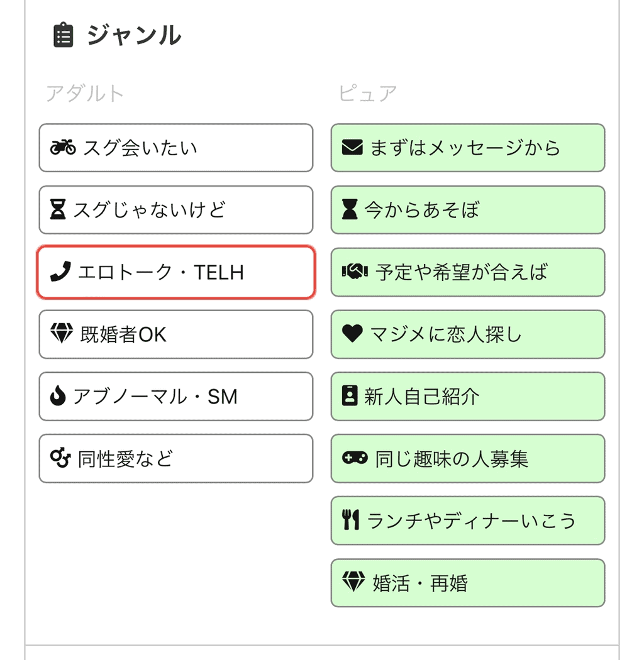This screenshot has height=660, width=644.
Task: Click the heart icon on マジメに恋人探し
Action: pos(351,334)
